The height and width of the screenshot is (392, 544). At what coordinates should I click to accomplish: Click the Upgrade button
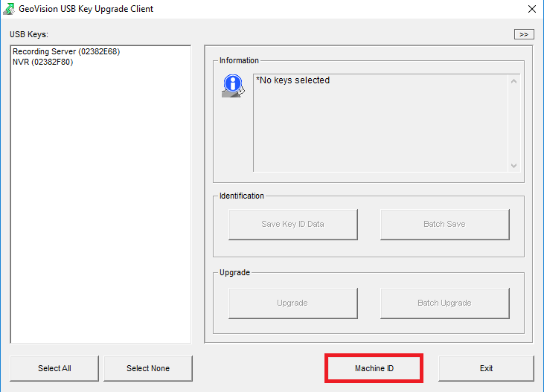[x=292, y=303]
